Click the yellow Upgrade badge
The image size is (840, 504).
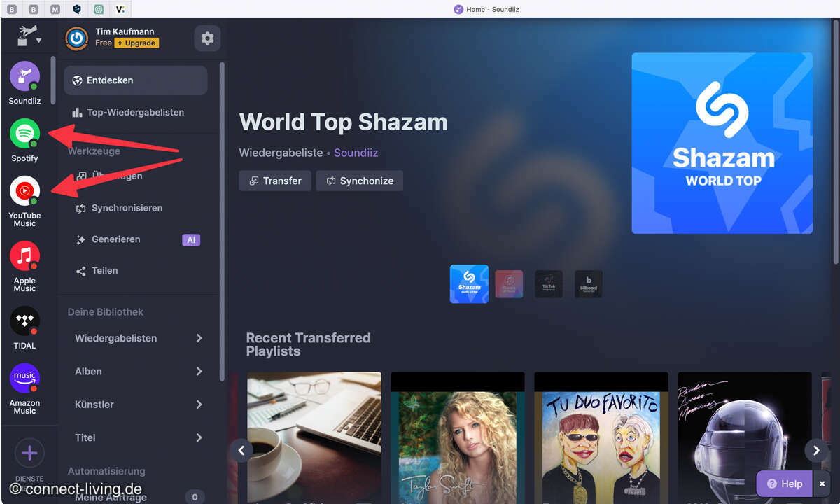136,43
